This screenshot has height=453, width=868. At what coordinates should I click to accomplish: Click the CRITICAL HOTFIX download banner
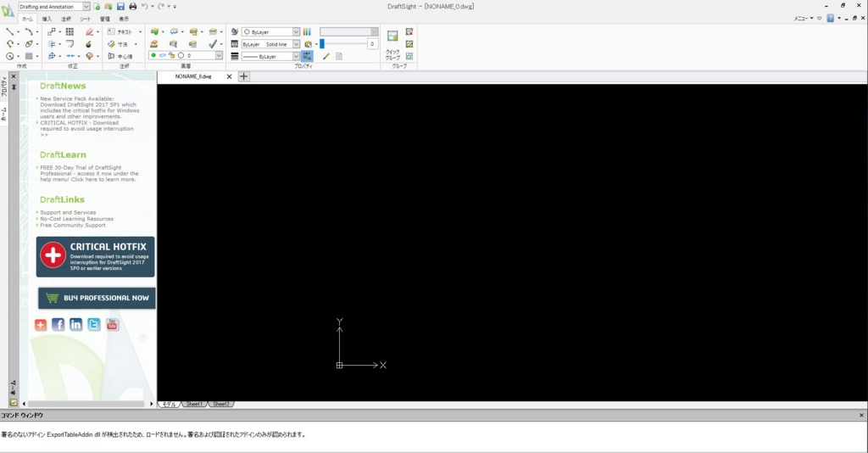pyautogui.click(x=95, y=257)
